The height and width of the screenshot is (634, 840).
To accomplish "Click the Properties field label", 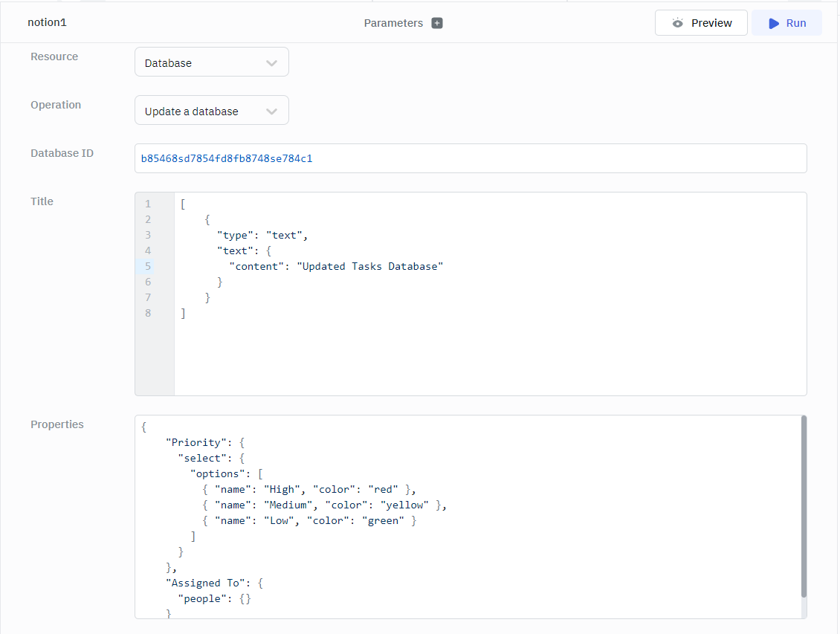I will (57, 424).
